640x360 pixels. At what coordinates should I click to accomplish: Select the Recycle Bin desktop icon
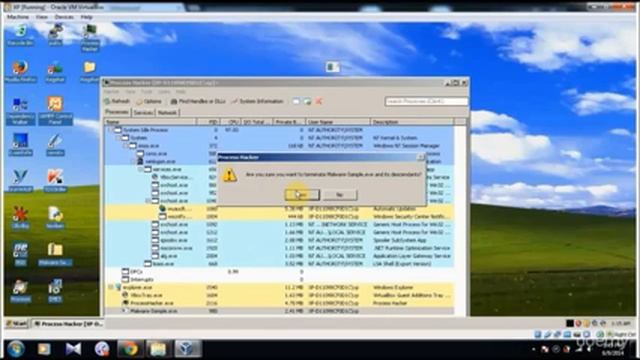point(20,35)
